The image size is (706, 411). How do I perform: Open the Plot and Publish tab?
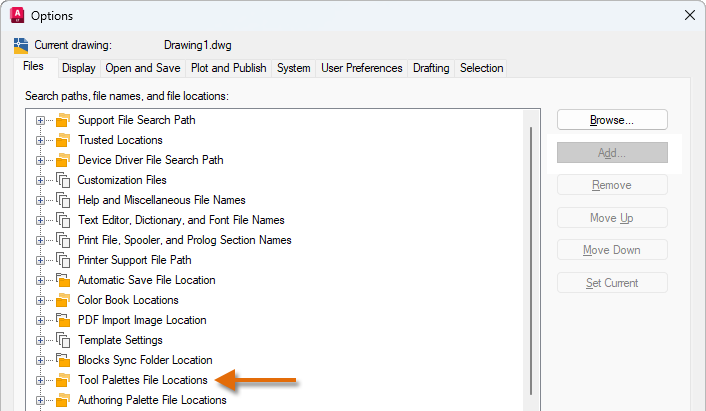[x=228, y=68]
